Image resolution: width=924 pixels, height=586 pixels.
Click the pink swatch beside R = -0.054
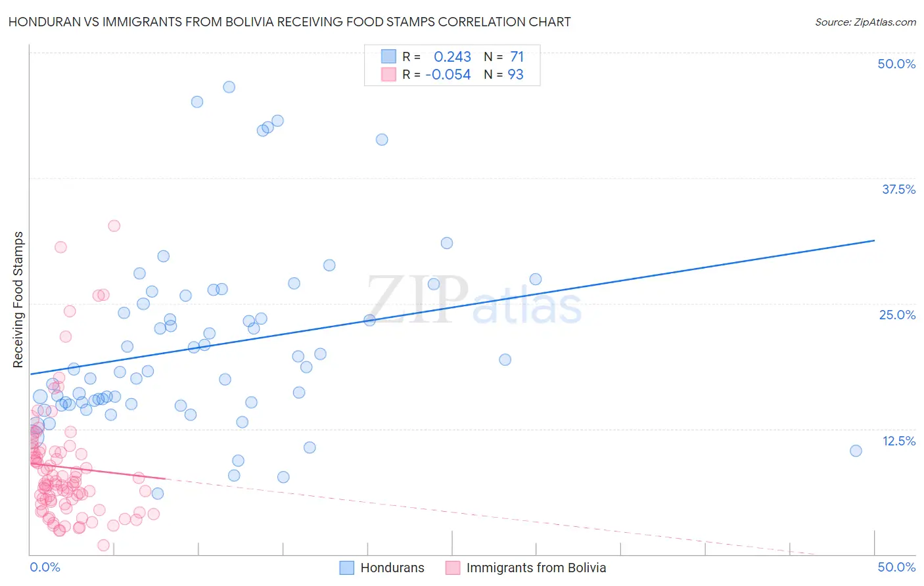[x=388, y=74]
